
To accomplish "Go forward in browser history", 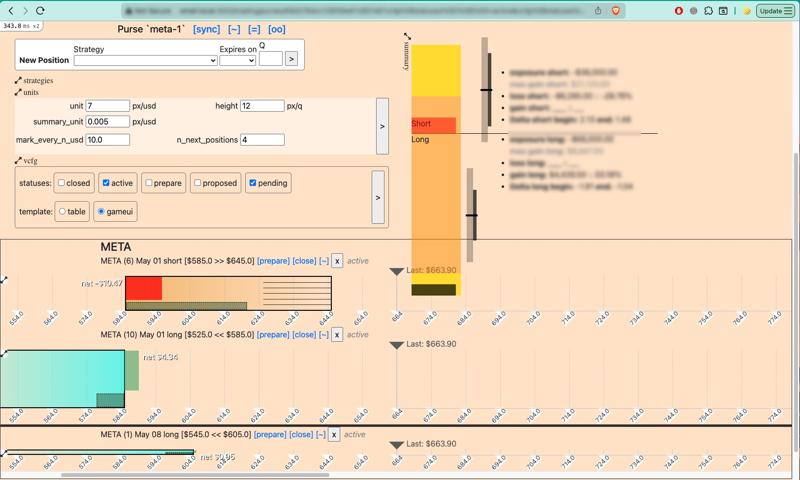I will (x=25, y=10).
